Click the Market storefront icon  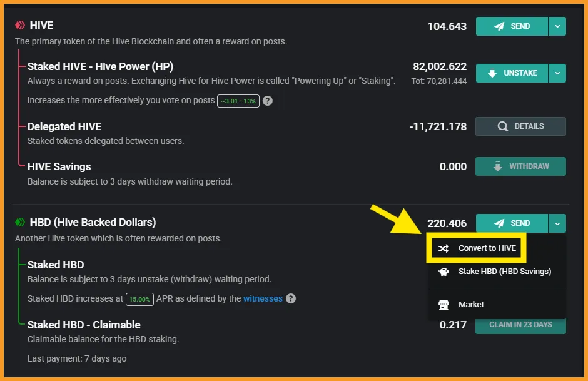coord(444,305)
